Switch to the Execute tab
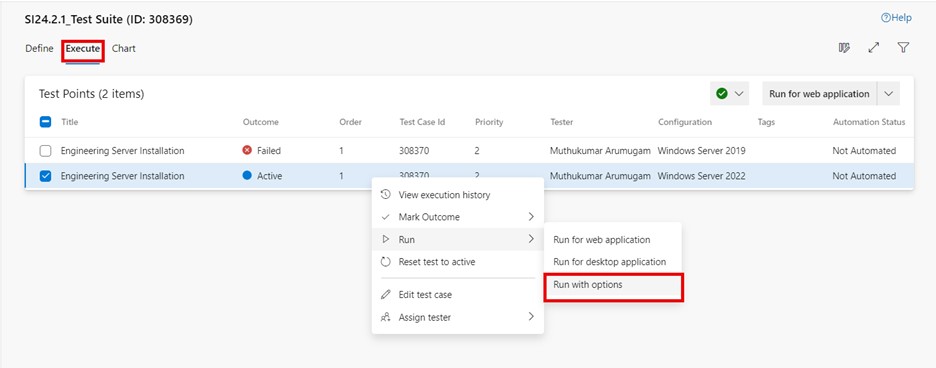 (83, 48)
